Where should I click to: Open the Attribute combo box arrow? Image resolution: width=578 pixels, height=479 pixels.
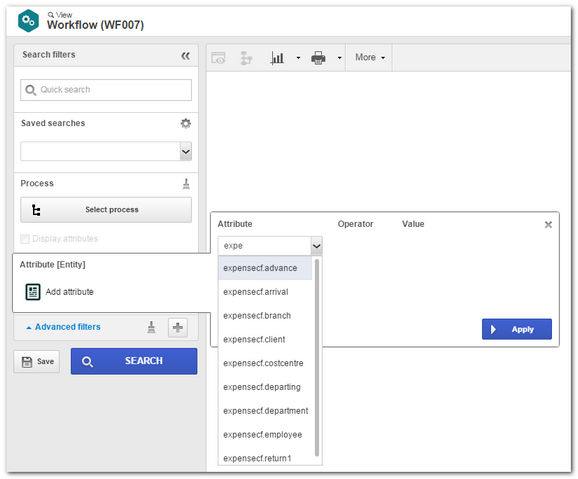click(317, 246)
